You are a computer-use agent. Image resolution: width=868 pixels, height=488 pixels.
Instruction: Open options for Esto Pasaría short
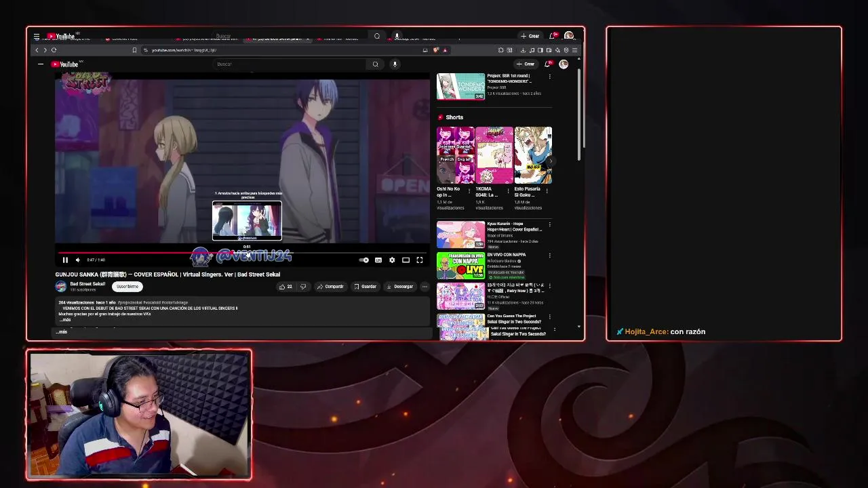click(547, 191)
